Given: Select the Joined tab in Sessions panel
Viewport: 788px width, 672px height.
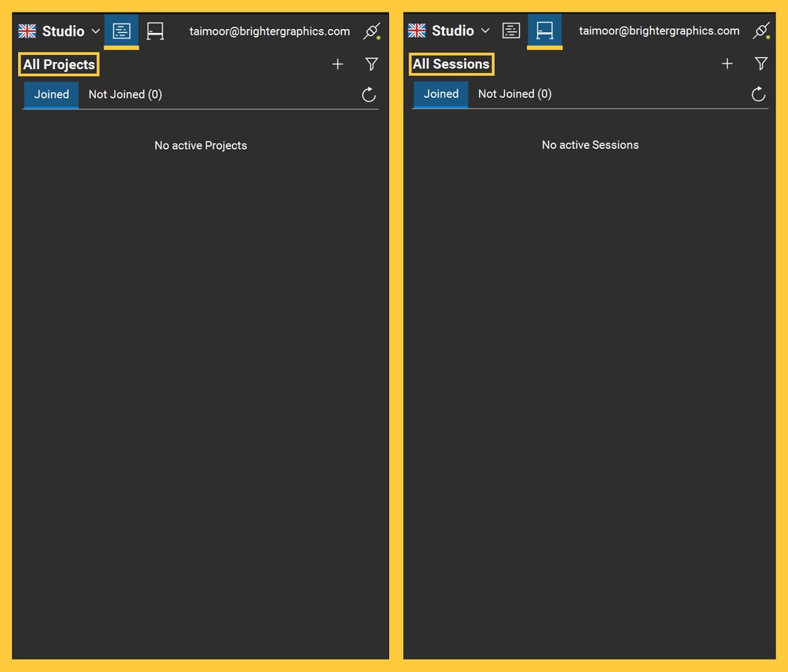Looking at the screenshot, I should (x=440, y=93).
